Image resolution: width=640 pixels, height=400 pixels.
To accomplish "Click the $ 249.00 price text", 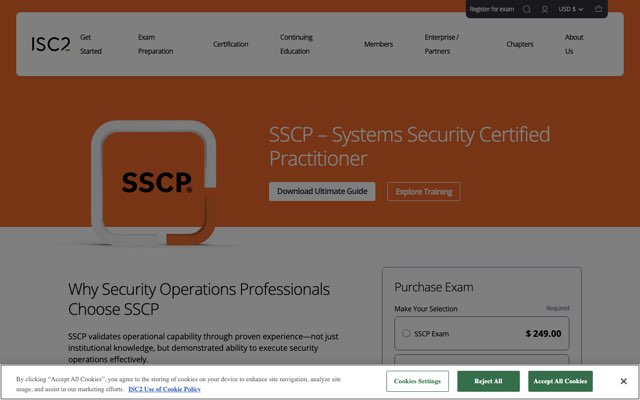I will coord(543,333).
